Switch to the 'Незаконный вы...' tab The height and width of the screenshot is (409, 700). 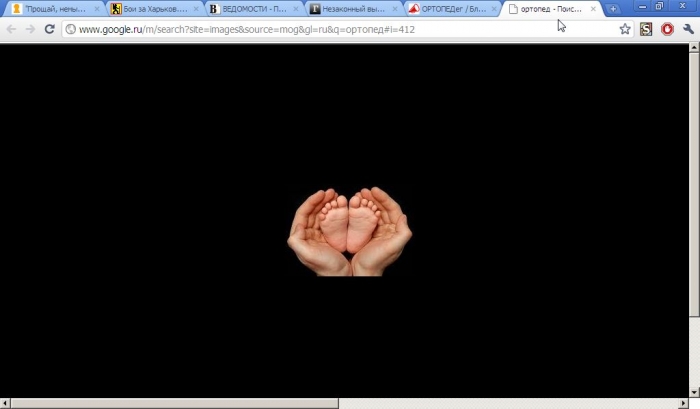coord(348,9)
